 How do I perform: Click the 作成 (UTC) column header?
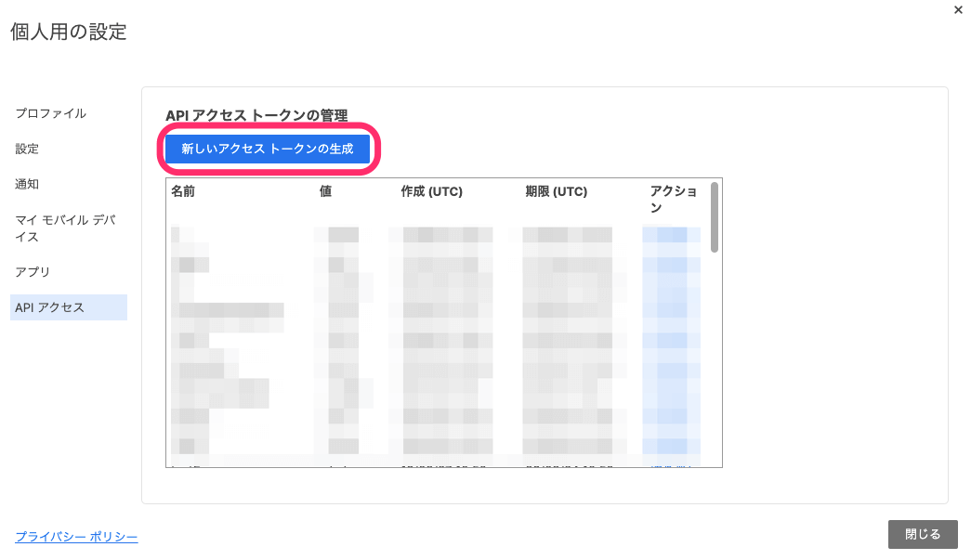tap(431, 191)
